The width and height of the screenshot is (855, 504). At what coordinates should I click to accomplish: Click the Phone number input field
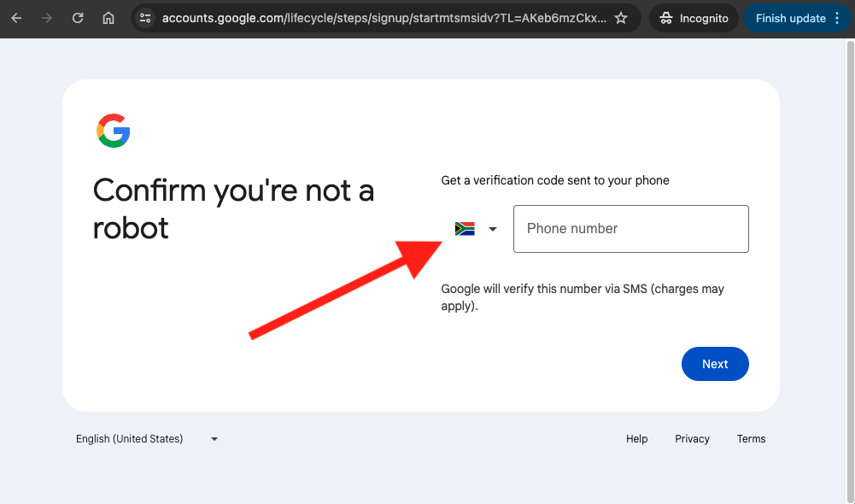pos(631,229)
